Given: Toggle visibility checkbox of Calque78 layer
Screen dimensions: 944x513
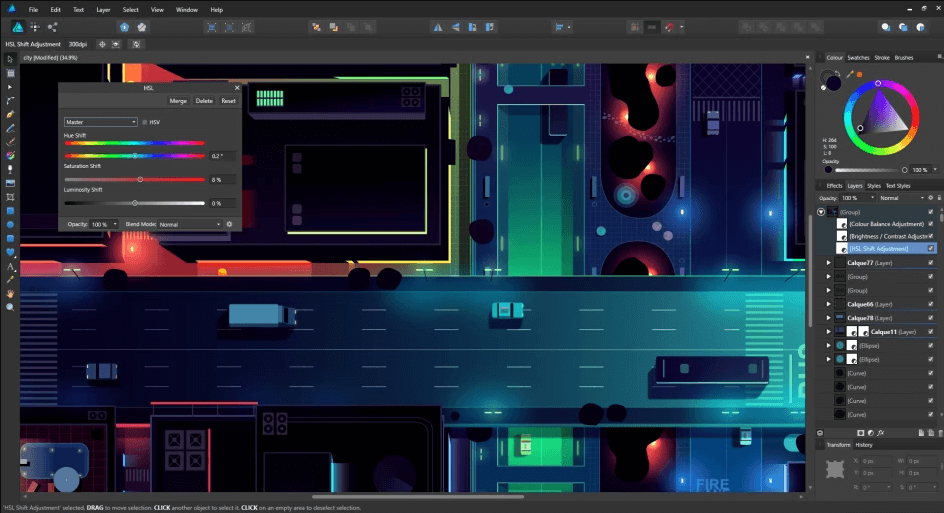Looking at the screenshot, I should [931, 318].
